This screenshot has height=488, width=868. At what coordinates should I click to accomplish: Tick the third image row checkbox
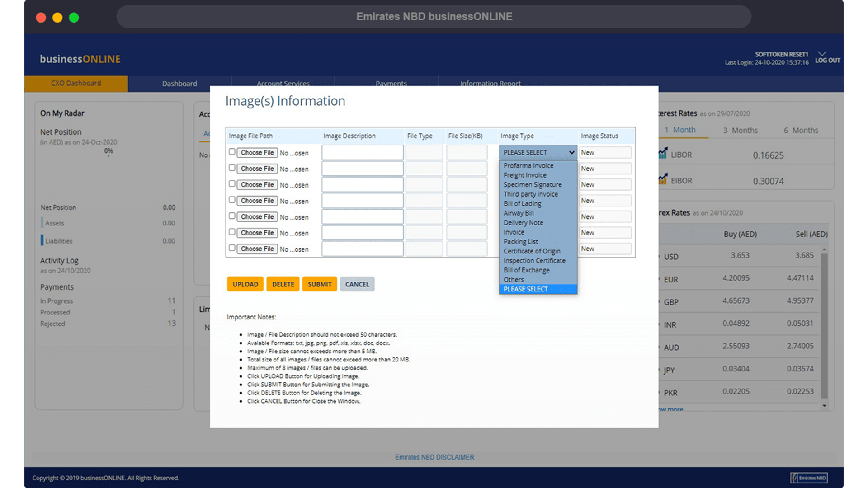(x=232, y=184)
